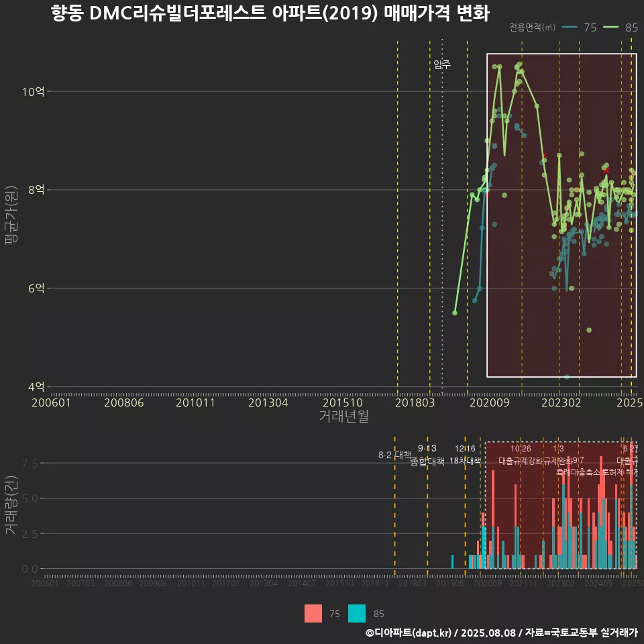Click the 거래량(건) axis title

coord(11,505)
